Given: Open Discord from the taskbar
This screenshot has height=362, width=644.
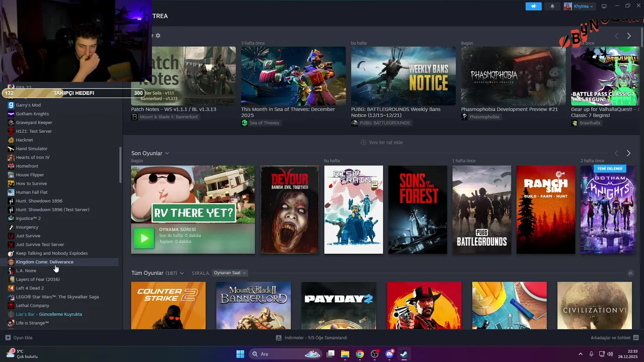Looking at the screenshot, I should (x=389, y=354).
